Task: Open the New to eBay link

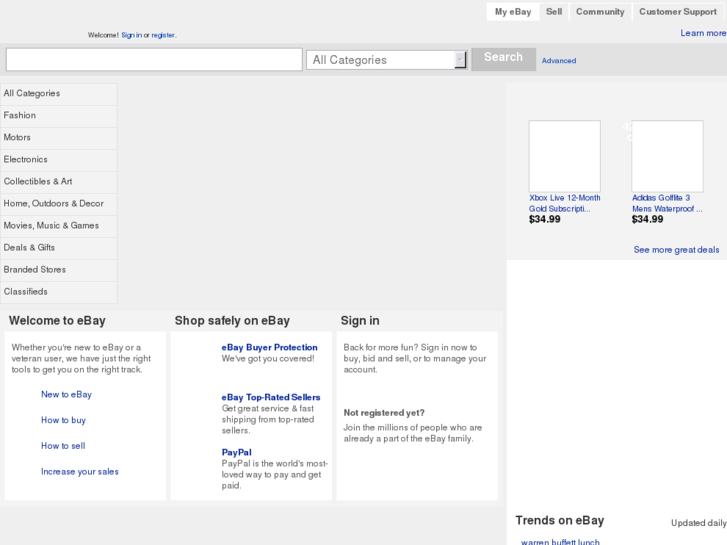Action: pyautogui.click(x=66, y=394)
